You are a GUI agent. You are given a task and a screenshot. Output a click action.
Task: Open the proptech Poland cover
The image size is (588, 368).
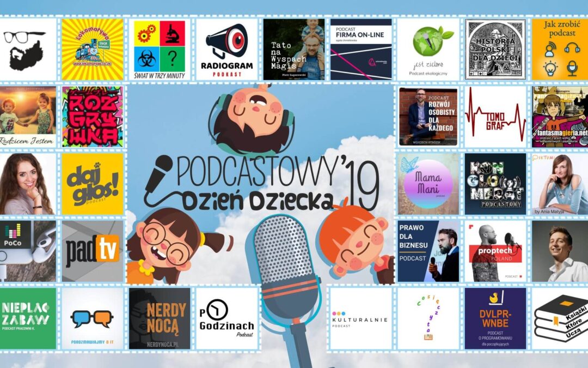point(495,251)
